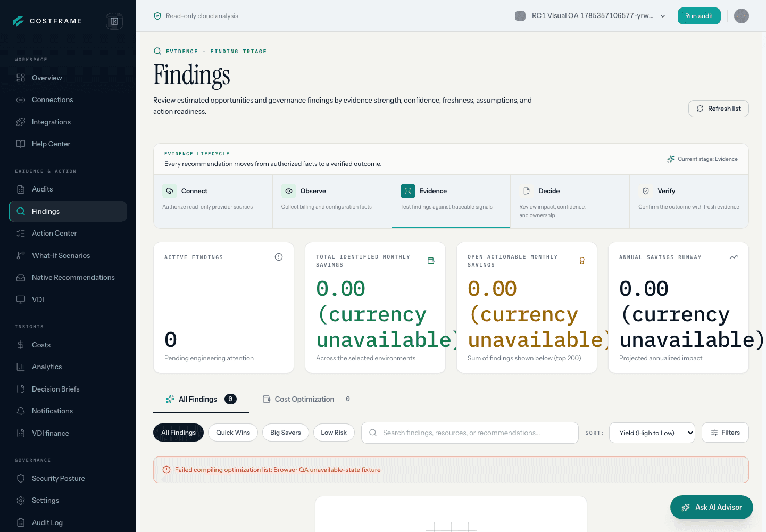Open the Overview page

click(x=68, y=78)
